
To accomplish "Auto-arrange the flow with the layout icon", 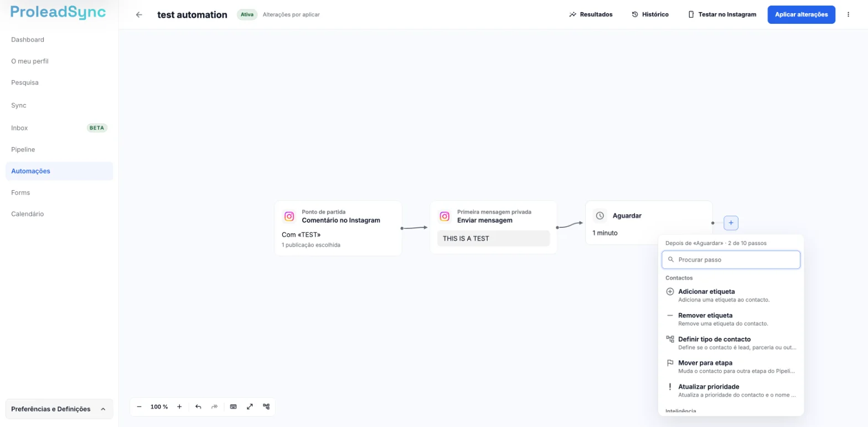I will coord(266,407).
